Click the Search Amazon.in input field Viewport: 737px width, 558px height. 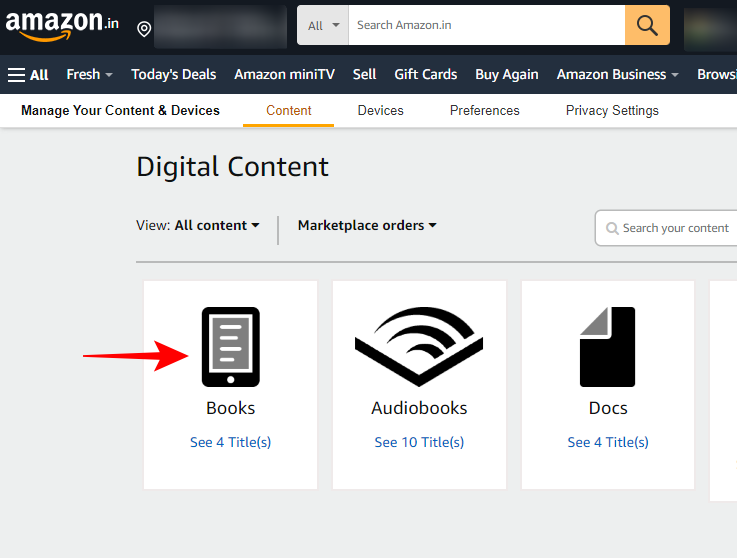point(486,25)
